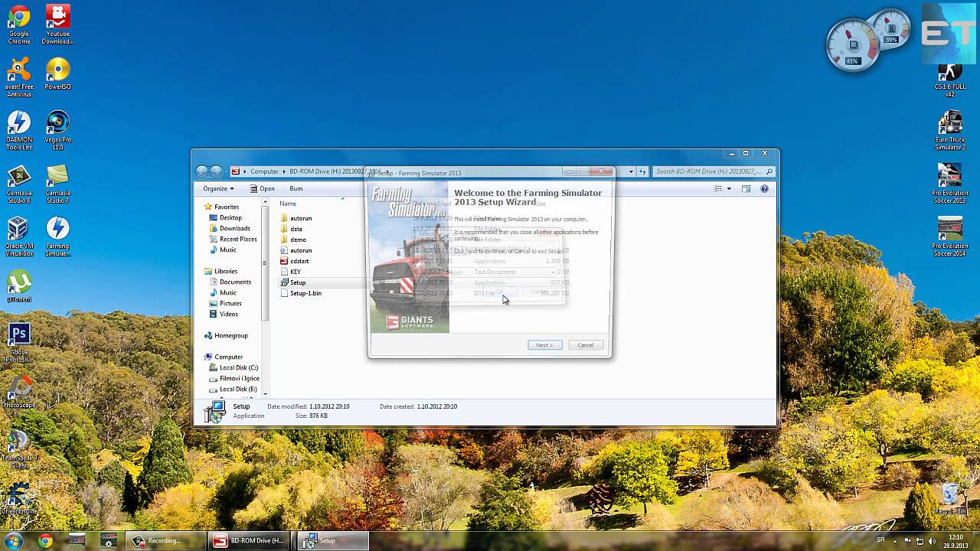Screen dimensions: 980x551
Task: Open TeamSpeak 3 Client desktop icon
Action: coord(18,448)
